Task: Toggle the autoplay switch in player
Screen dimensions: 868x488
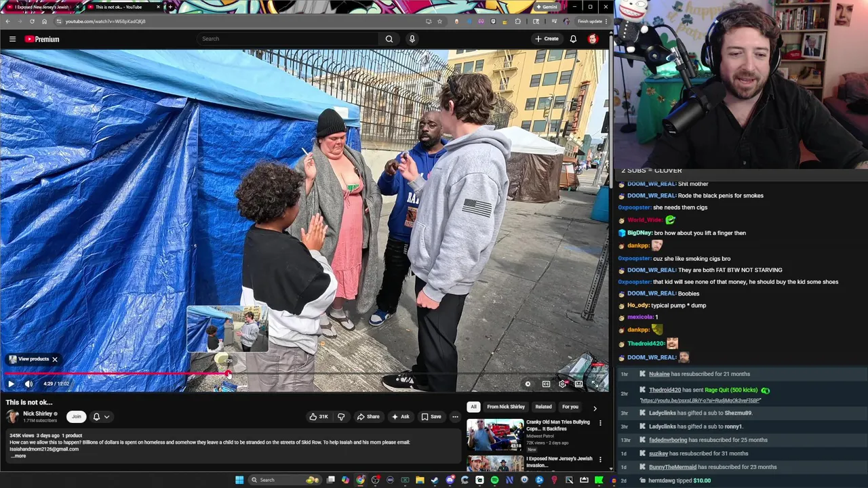Action: [x=528, y=384]
